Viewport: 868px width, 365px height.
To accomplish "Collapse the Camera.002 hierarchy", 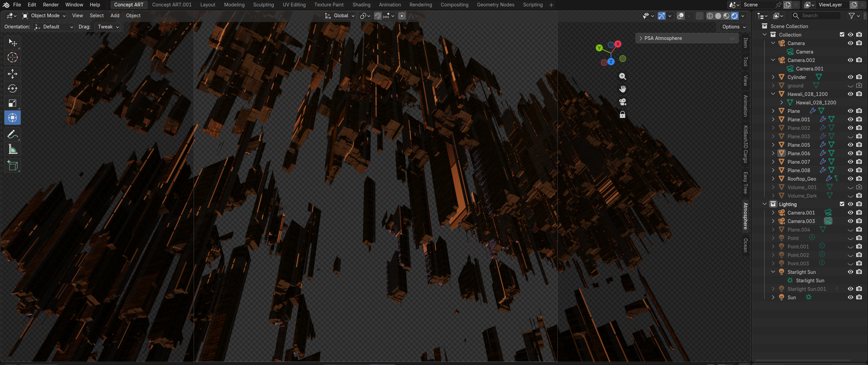I will 773,60.
